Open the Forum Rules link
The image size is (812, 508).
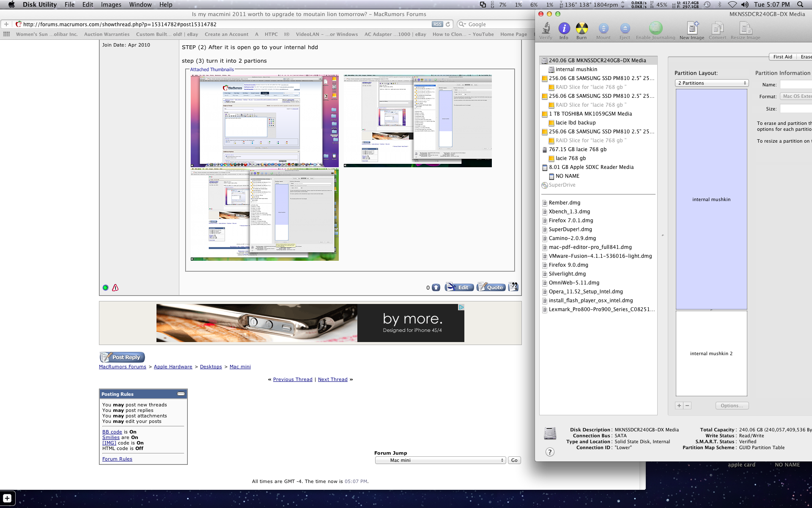click(x=117, y=459)
